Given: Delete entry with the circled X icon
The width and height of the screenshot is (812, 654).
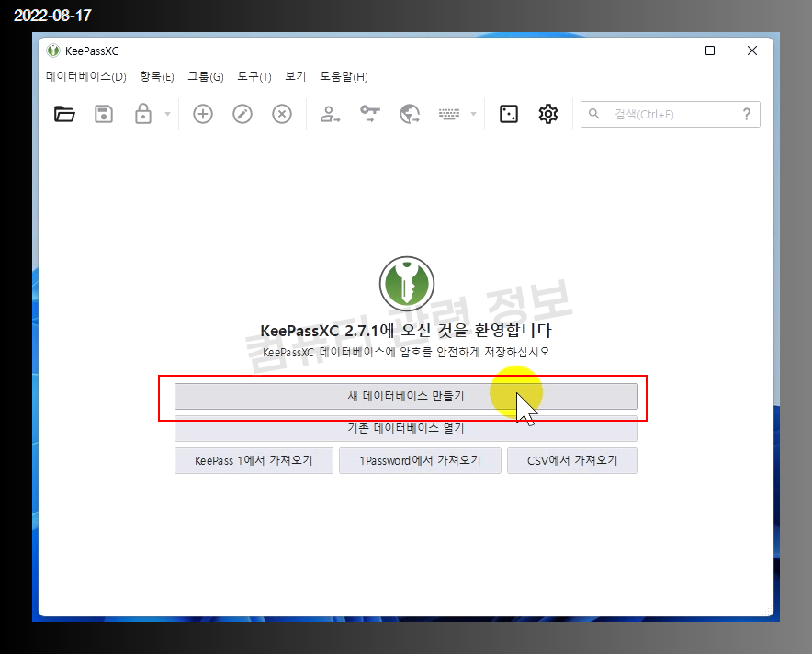Looking at the screenshot, I should (282, 114).
